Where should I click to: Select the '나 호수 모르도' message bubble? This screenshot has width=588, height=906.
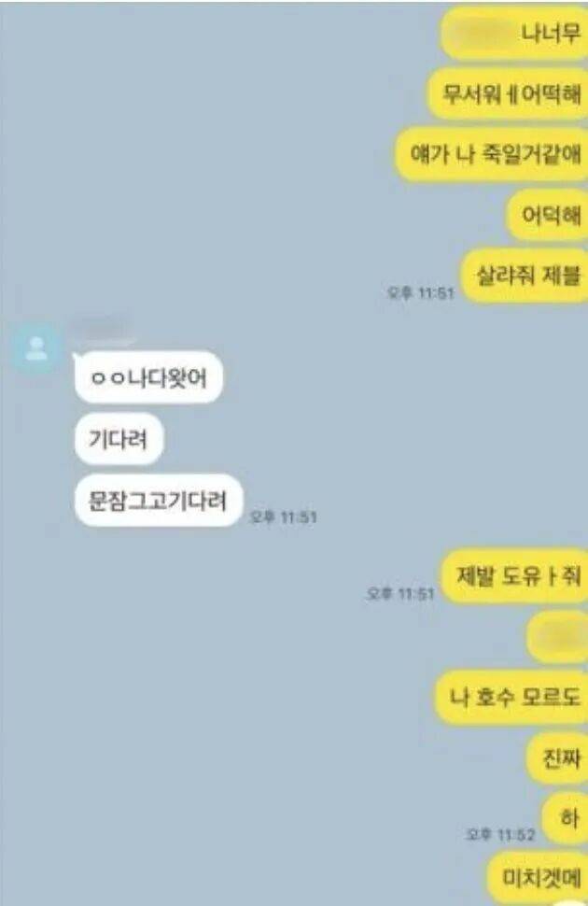click(x=511, y=698)
